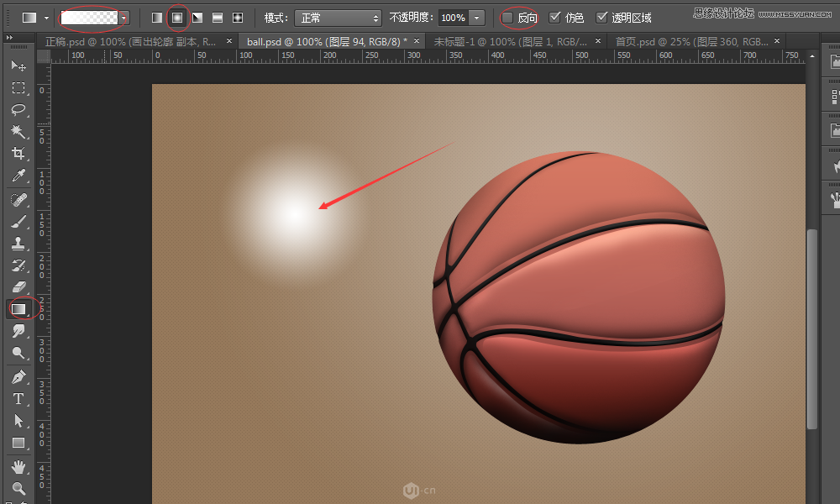Select the Zoom magnifier tool
This screenshot has width=840, height=504.
[18, 489]
